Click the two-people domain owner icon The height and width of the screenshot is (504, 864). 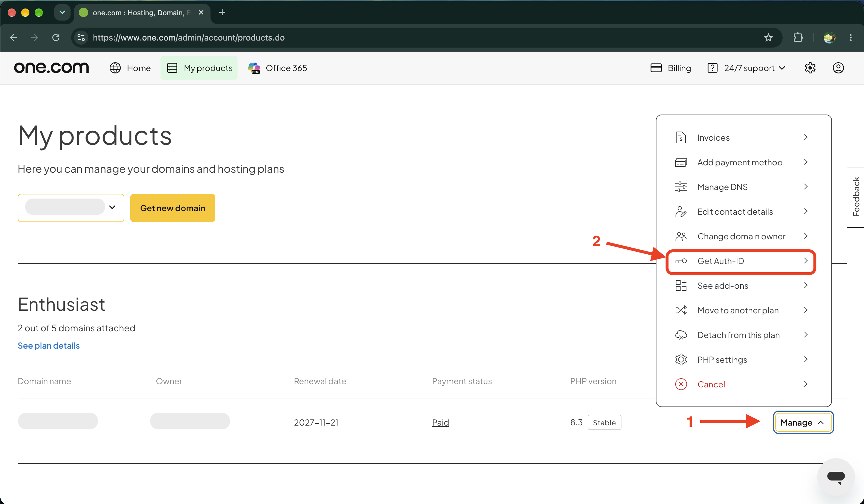pos(681,236)
